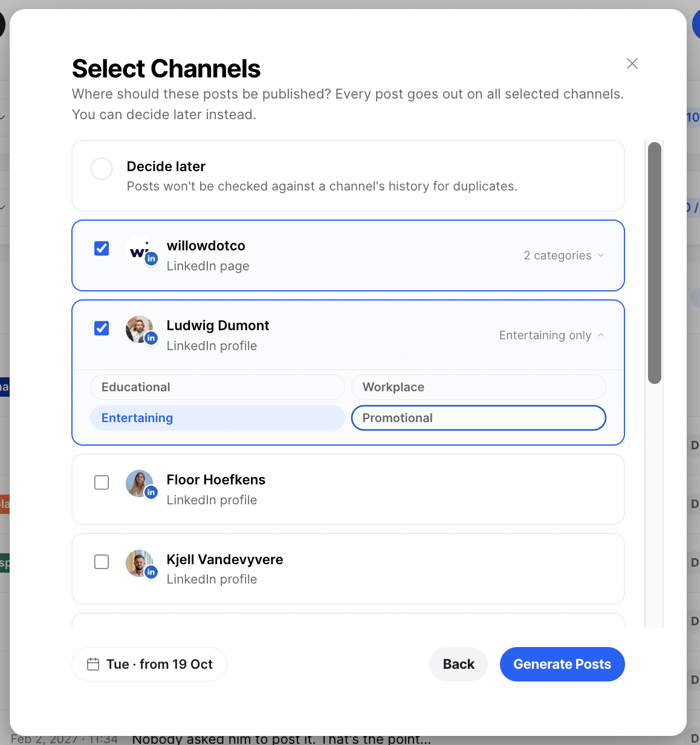Open the Tue from 19 Oct schedule picker
Screen dimensions: 700x745
tap(149, 664)
